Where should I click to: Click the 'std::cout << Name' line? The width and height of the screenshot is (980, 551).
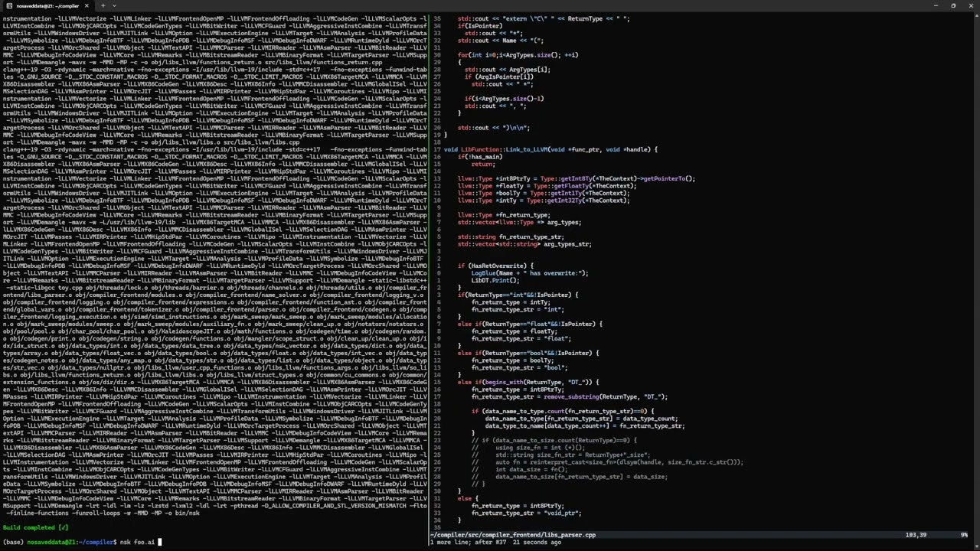(x=501, y=41)
